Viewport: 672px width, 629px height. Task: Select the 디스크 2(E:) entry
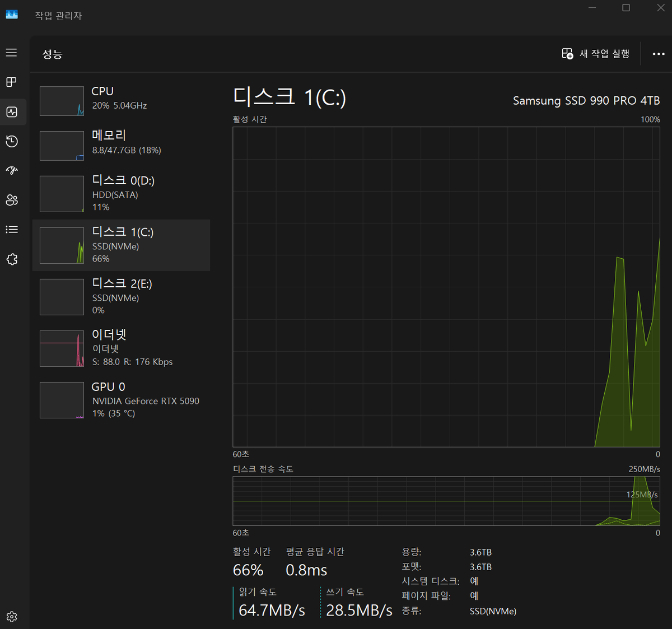pos(122,297)
